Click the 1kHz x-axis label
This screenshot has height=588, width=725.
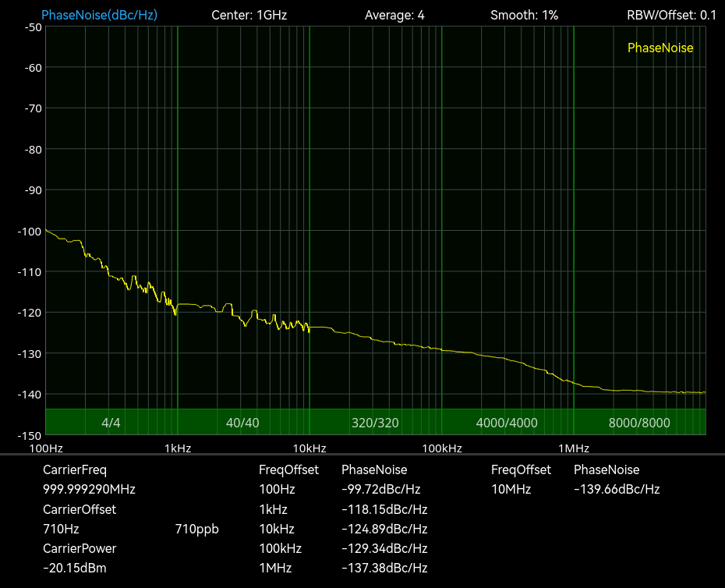tap(178, 448)
